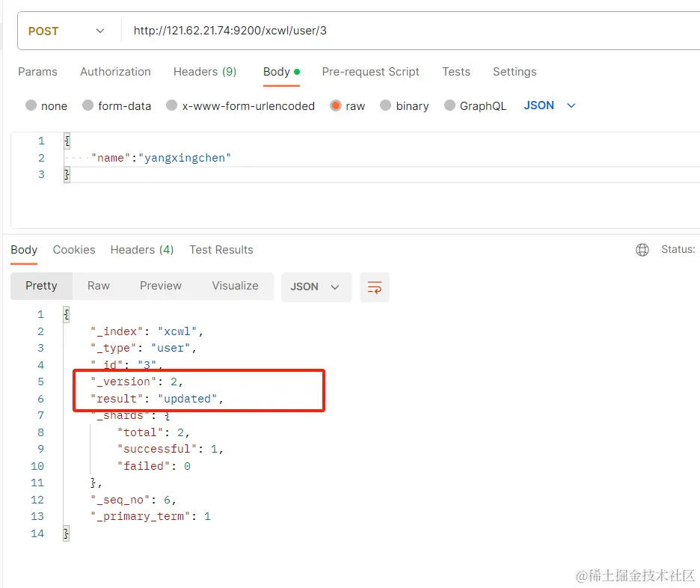
Task: Switch to the response Cookies tab
Action: [x=74, y=250]
